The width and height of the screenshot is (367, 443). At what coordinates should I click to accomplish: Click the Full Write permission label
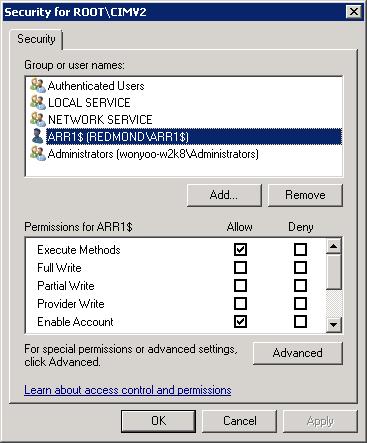pyautogui.click(x=59, y=268)
